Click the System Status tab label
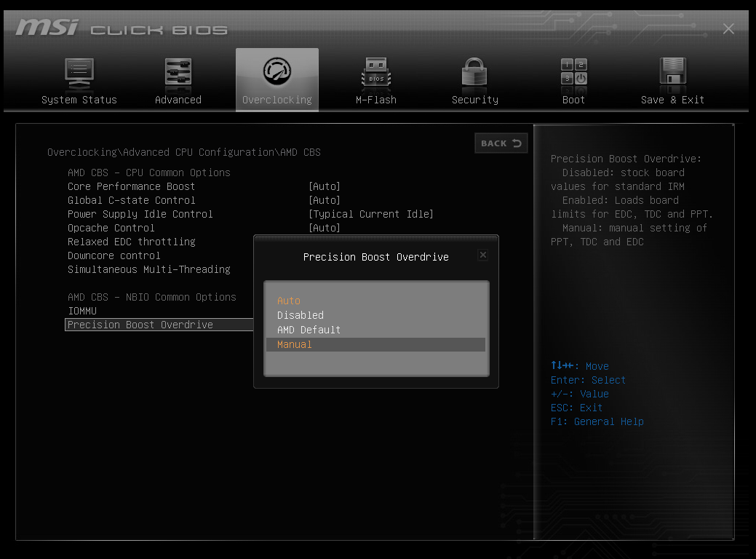 [x=79, y=100]
